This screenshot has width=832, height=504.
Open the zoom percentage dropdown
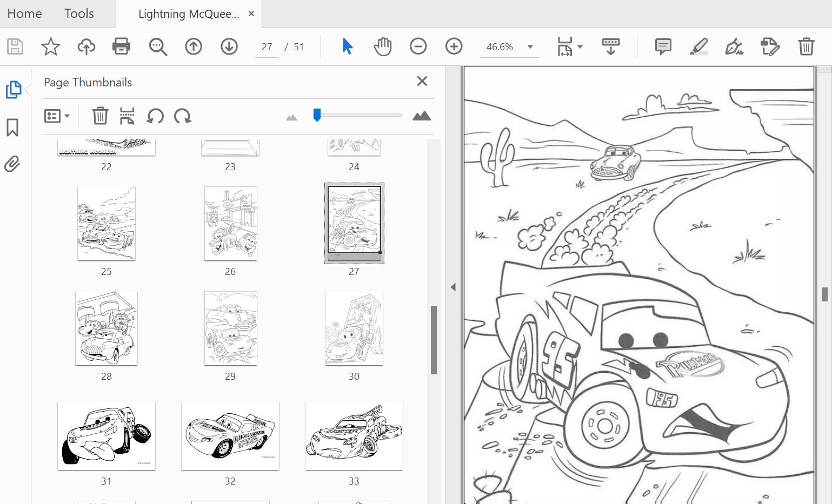[530, 47]
